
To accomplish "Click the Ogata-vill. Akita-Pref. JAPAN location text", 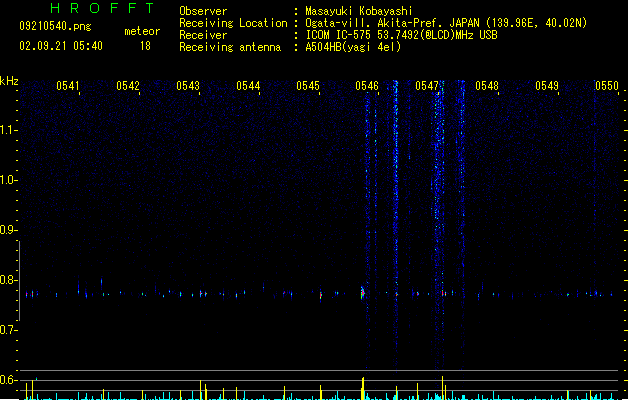I will tap(446, 23).
